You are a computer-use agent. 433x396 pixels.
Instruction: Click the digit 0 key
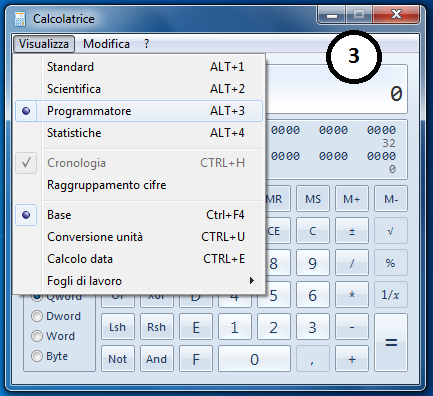tap(254, 359)
